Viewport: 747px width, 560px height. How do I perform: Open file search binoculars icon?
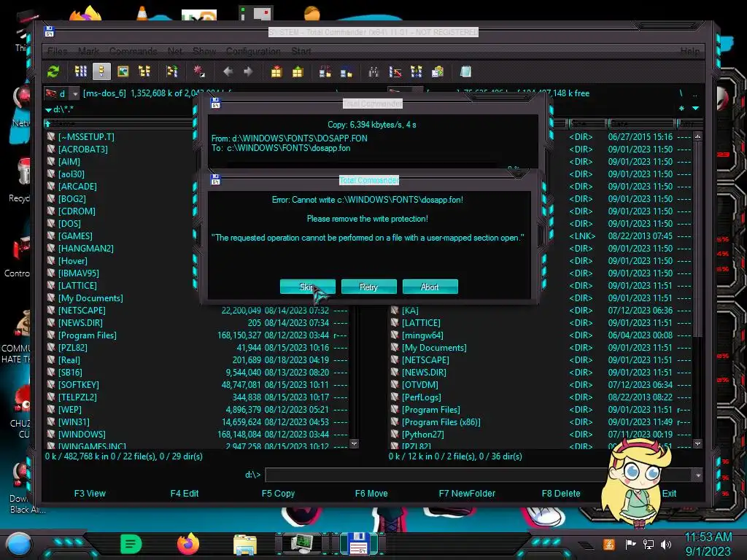click(x=374, y=72)
